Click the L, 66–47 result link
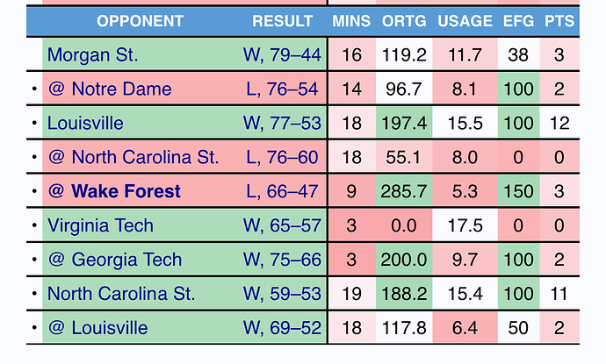The image size is (606, 364). tap(282, 191)
